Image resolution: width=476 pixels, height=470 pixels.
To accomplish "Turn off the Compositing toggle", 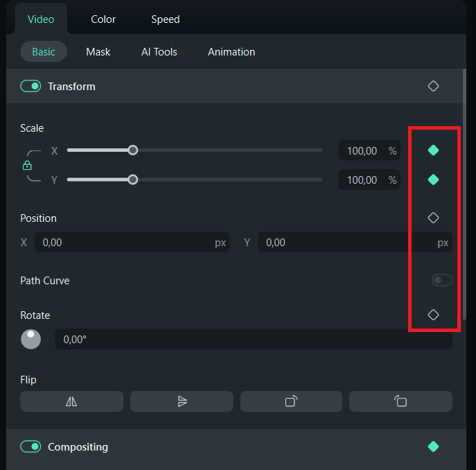I will click(30, 446).
